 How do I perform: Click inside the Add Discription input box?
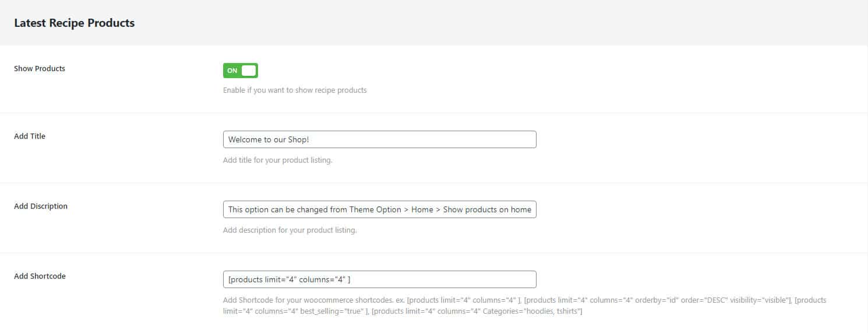(379, 209)
